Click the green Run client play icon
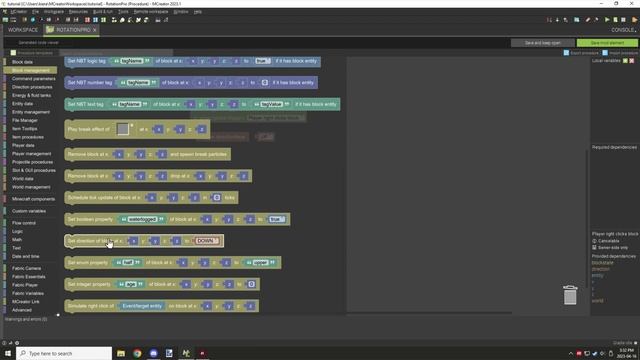This screenshot has width=640, height=360. tap(607, 20)
